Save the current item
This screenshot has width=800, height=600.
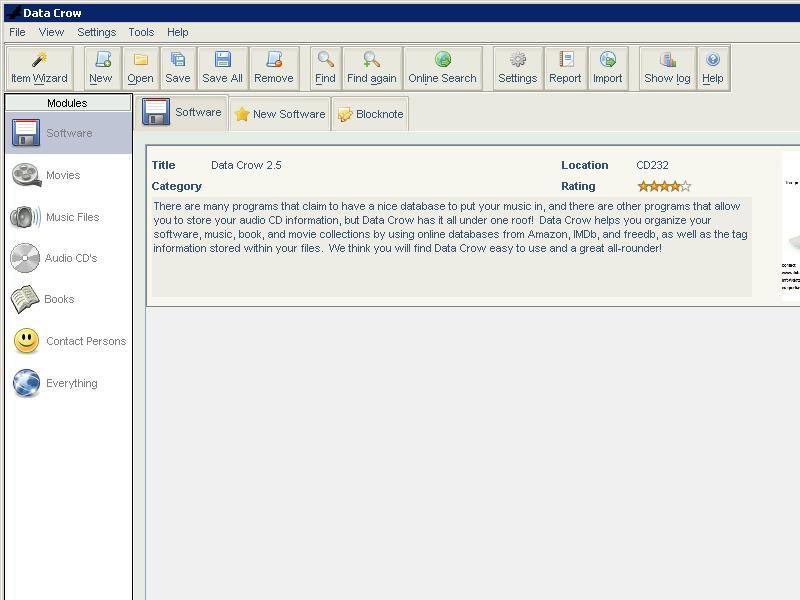(178, 68)
